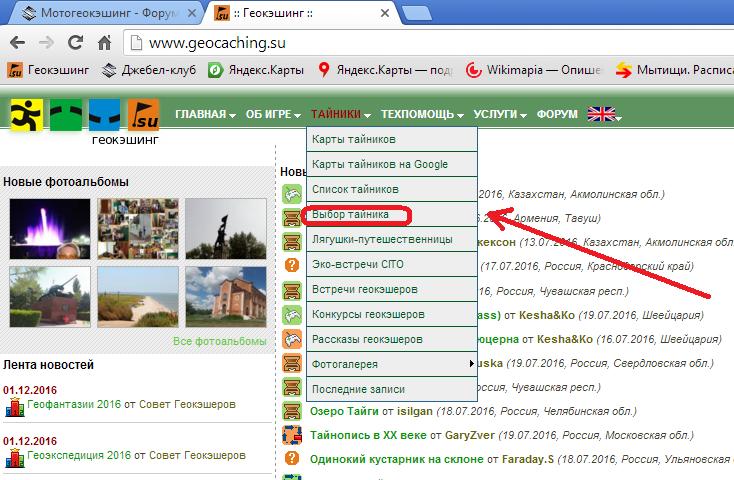
Task: Open the Джебел-клуб bookmark
Action: (x=149, y=70)
